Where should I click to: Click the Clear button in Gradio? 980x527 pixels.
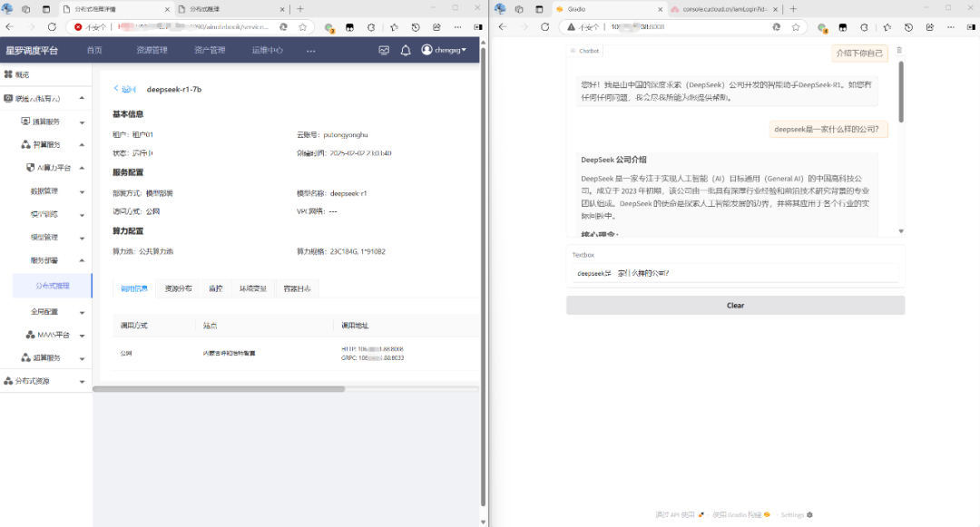tap(736, 306)
